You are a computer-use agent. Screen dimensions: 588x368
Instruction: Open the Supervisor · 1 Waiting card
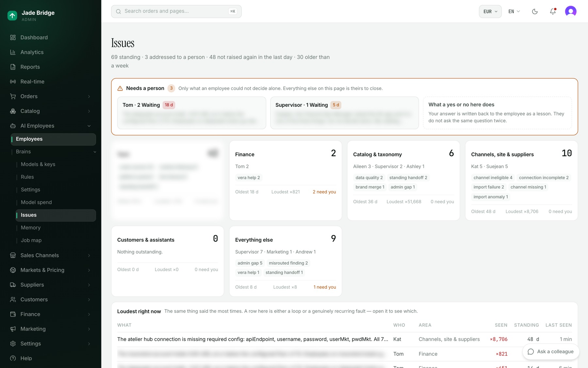pyautogui.click(x=345, y=113)
